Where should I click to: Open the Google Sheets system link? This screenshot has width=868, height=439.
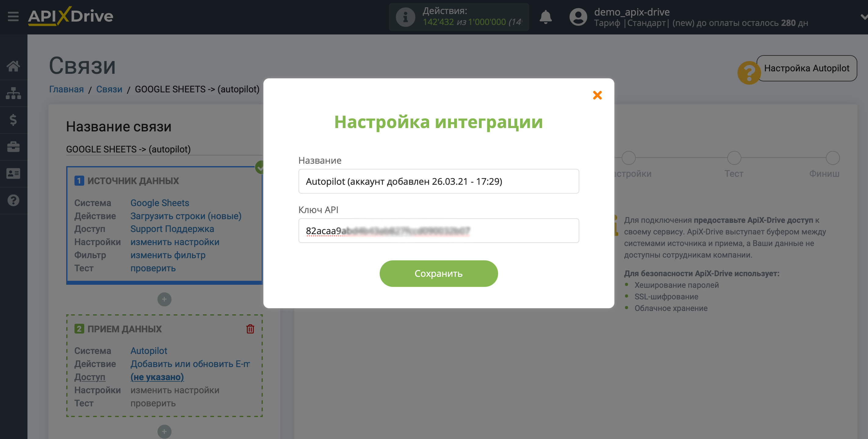tap(160, 203)
